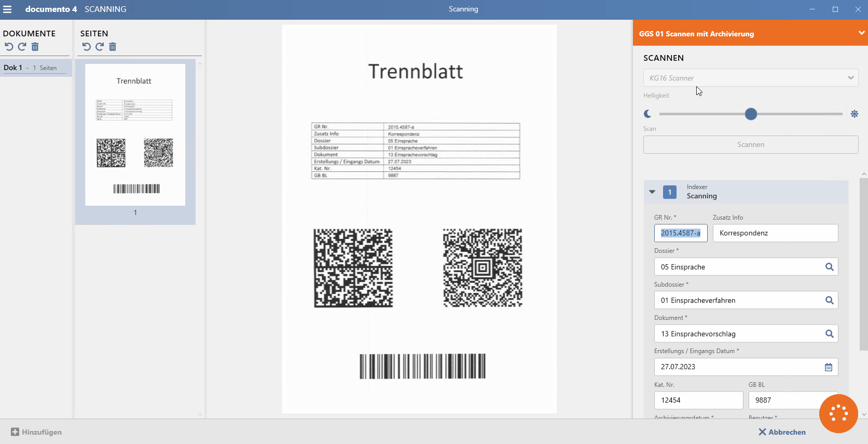The height and width of the screenshot is (444, 868).
Task: Click the Erstellungs / Eingangs Datum field
Action: [746, 367]
